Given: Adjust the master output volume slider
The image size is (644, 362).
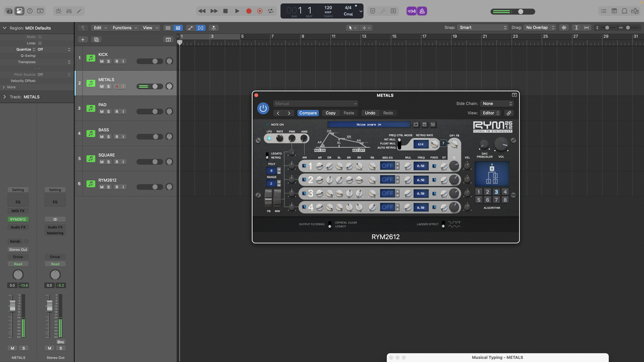Looking at the screenshot, I should [513, 11].
